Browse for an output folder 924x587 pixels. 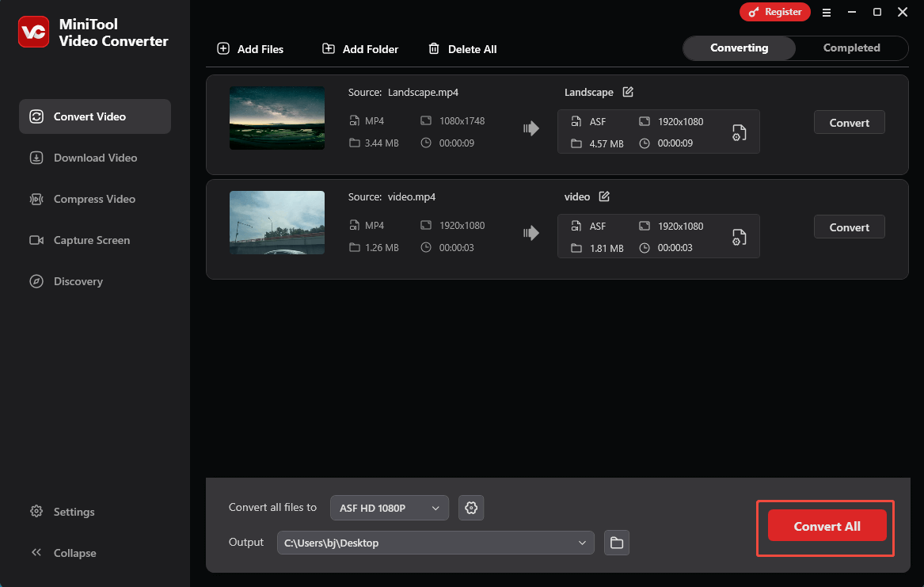click(x=616, y=543)
